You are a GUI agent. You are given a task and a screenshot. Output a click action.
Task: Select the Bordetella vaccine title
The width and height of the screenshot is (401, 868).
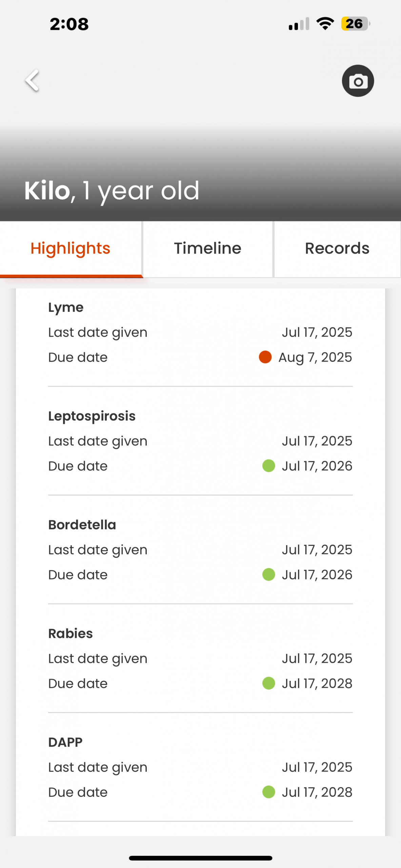coord(82,525)
